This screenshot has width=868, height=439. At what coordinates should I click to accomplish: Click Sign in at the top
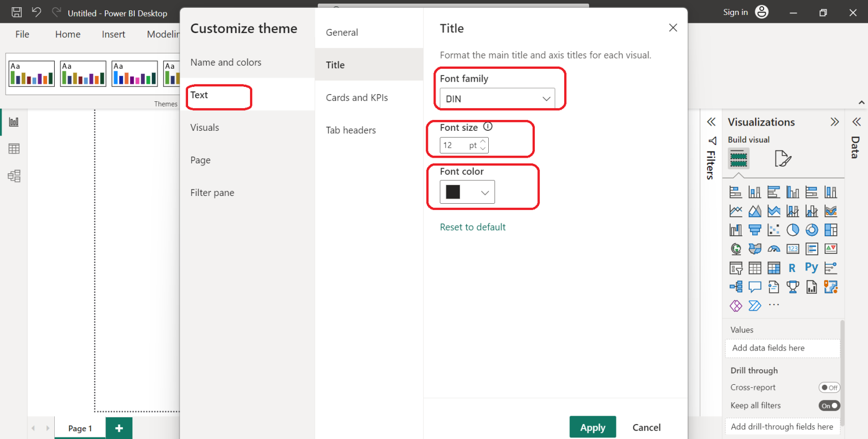pyautogui.click(x=735, y=12)
